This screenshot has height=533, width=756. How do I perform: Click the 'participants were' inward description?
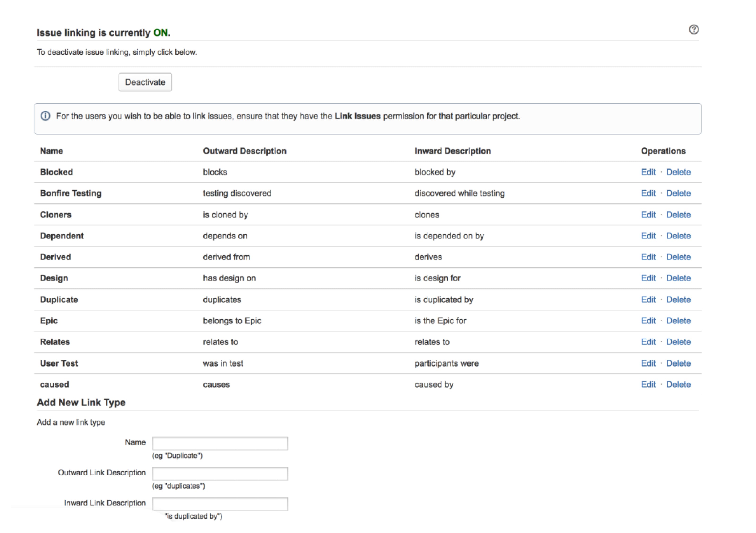[447, 363]
